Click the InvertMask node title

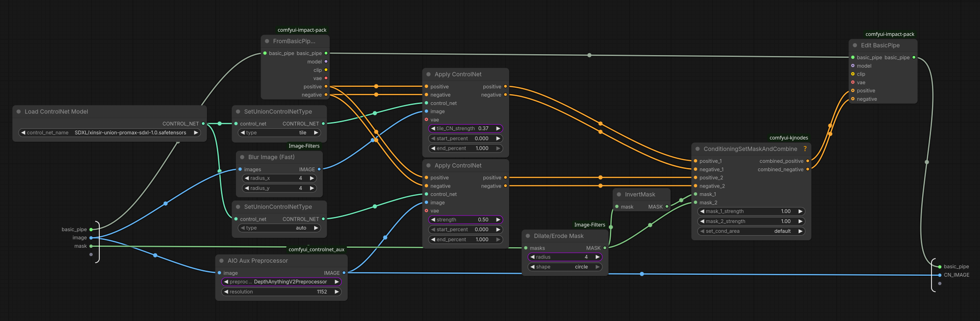click(640, 195)
